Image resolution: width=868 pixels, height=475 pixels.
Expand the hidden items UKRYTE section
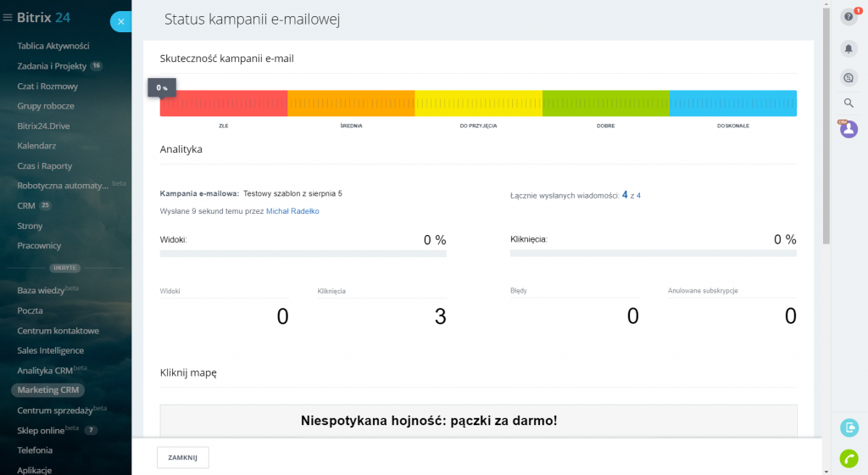coord(64,268)
